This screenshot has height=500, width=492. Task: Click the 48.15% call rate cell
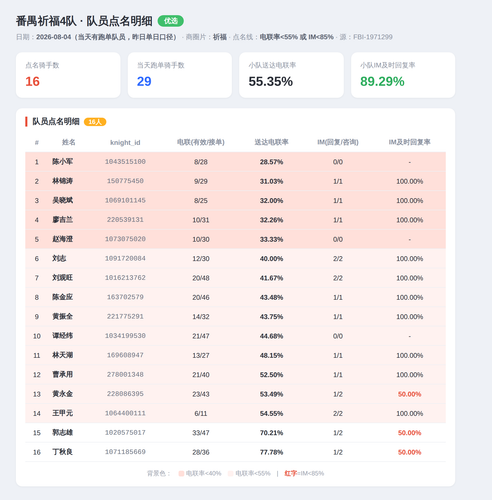click(271, 355)
